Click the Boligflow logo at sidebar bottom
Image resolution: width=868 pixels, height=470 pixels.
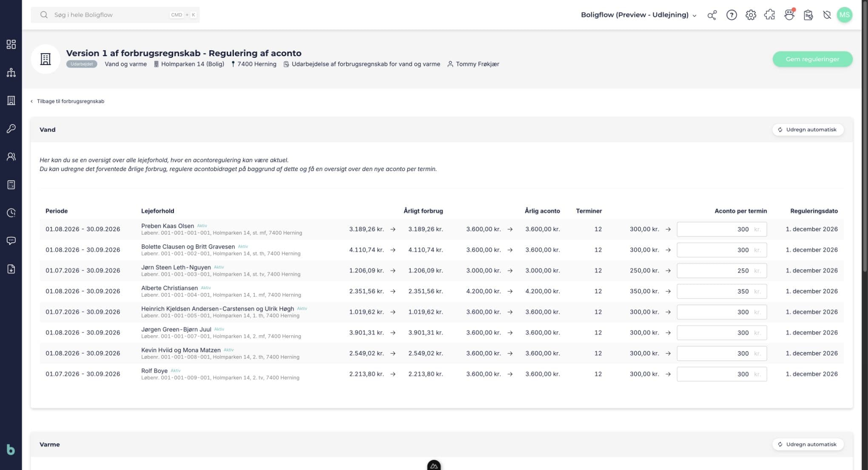(11, 450)
